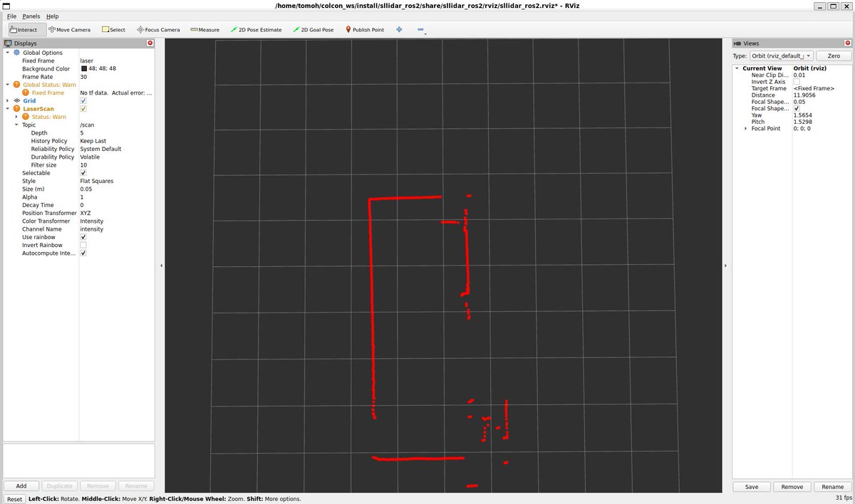Click the blue minus remove-tool icon
Screen dimensions: 855x504
click(x=420, y=30)
